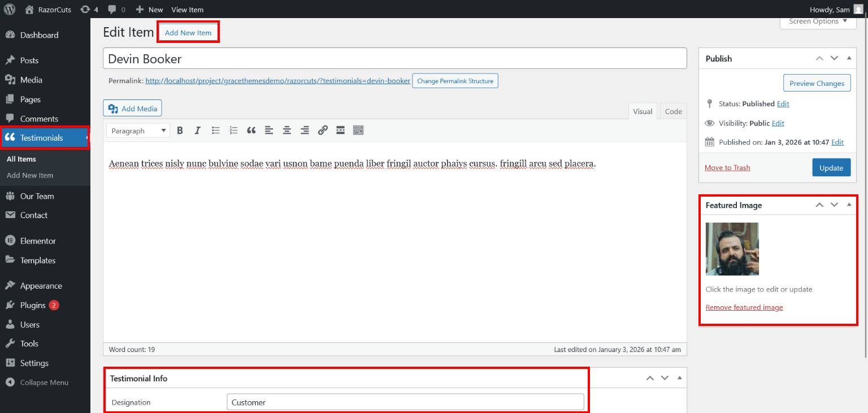Click the Insert/edit link icon
The width and height of the screenshot is (868, 413).
click(x=323, y=131)
